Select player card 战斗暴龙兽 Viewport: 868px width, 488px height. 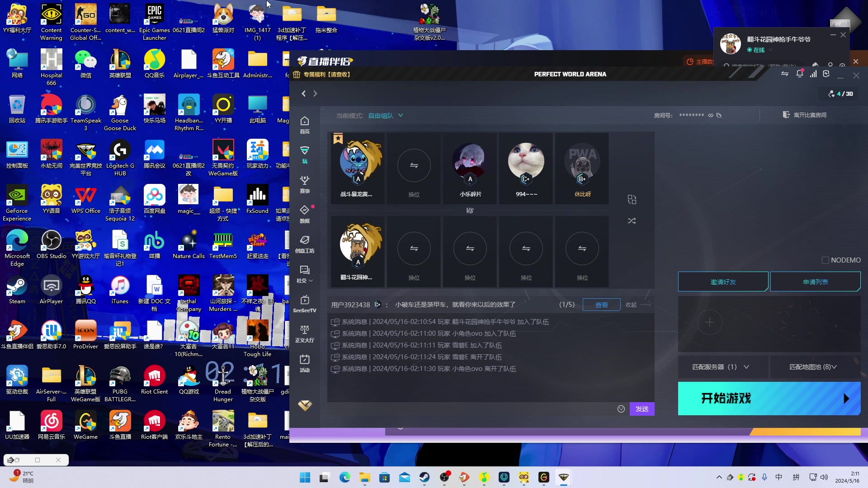click(357, 168)
